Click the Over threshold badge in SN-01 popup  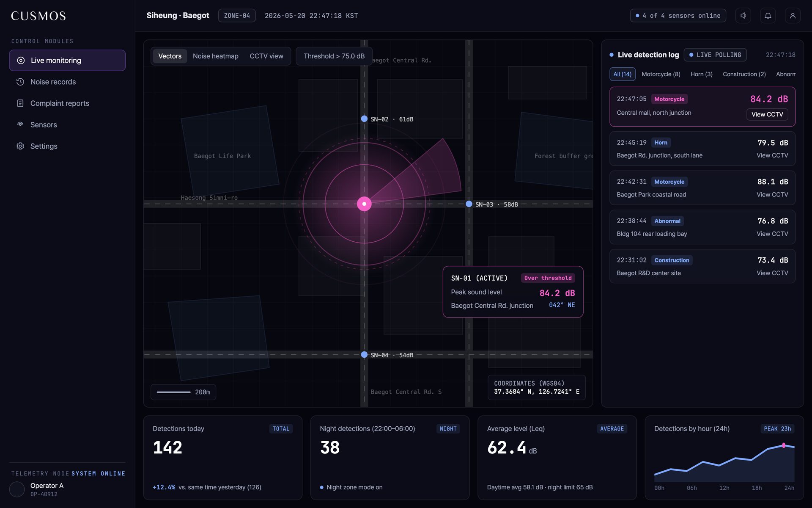pyautogui.click(x=548, y=278)
